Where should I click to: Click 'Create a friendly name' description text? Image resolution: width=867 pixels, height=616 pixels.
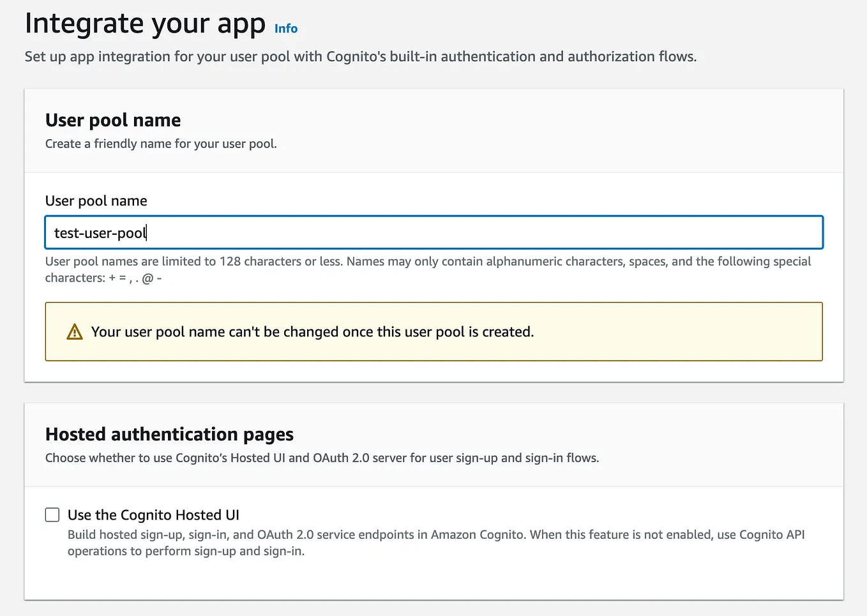click(161, 144)
